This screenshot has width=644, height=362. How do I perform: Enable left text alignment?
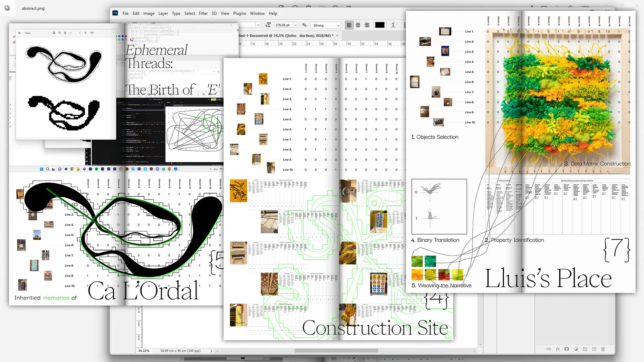coord(349,25)
